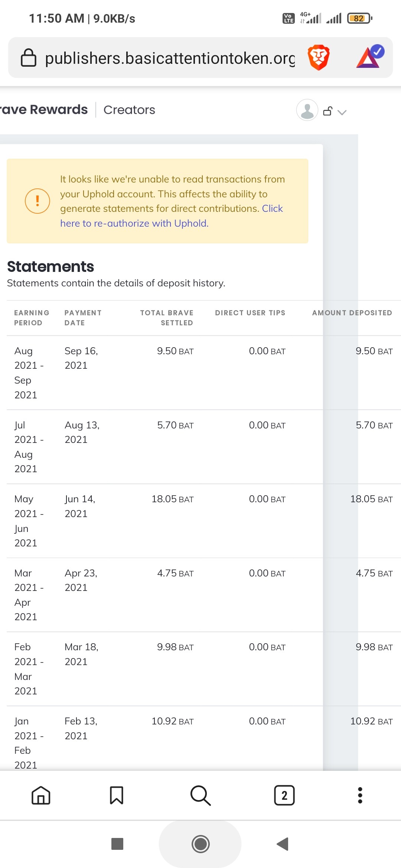Click the Creators header link
The height and width of the screenshot is (868, 401).
(129, 110)
